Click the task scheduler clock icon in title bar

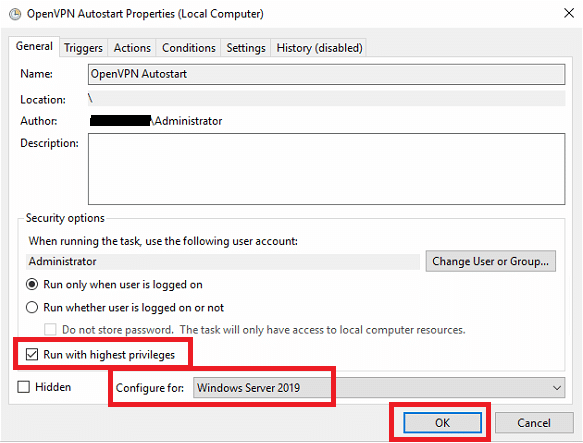[15, 14]
